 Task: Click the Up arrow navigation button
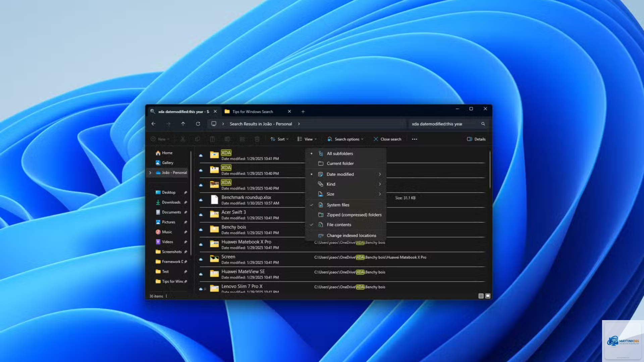(183, 124)
